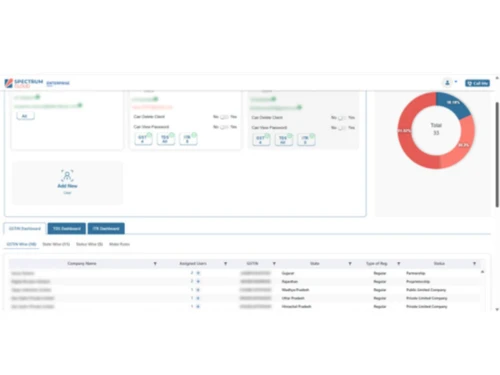Viewport: 500px width, 375px height.
Task: Open GSTIN column filter
Action: click(274, 264)
